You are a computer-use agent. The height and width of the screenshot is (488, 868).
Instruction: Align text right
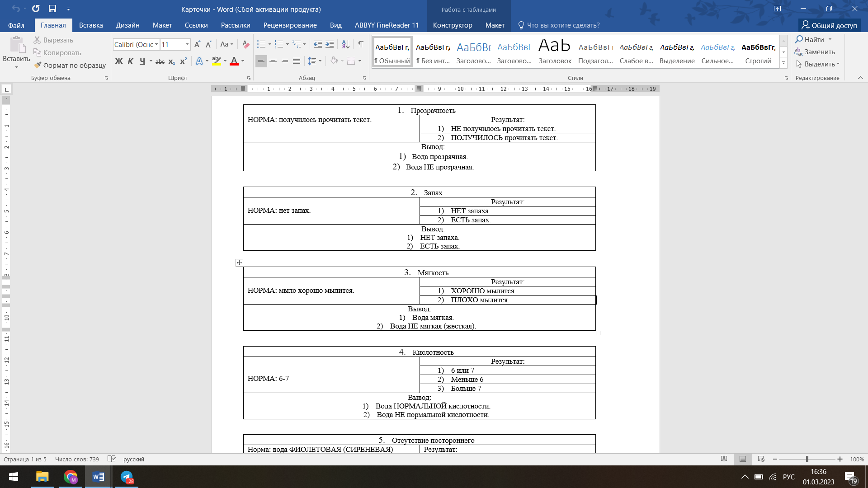point(285,61)
